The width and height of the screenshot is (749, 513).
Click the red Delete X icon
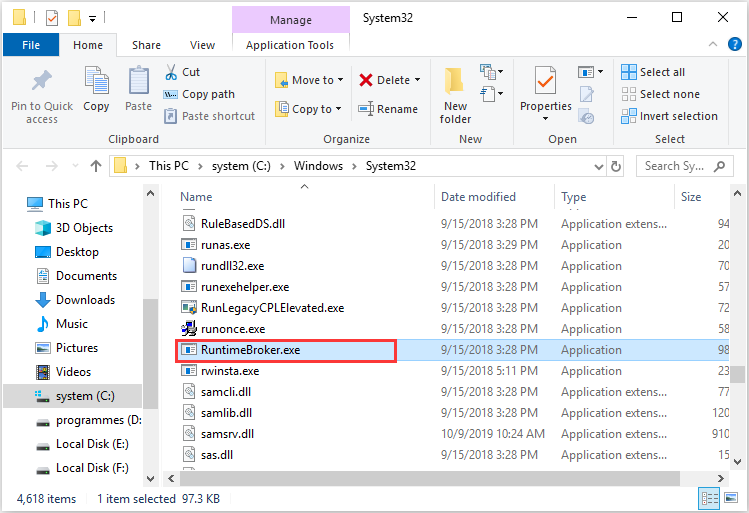point(365,80)
